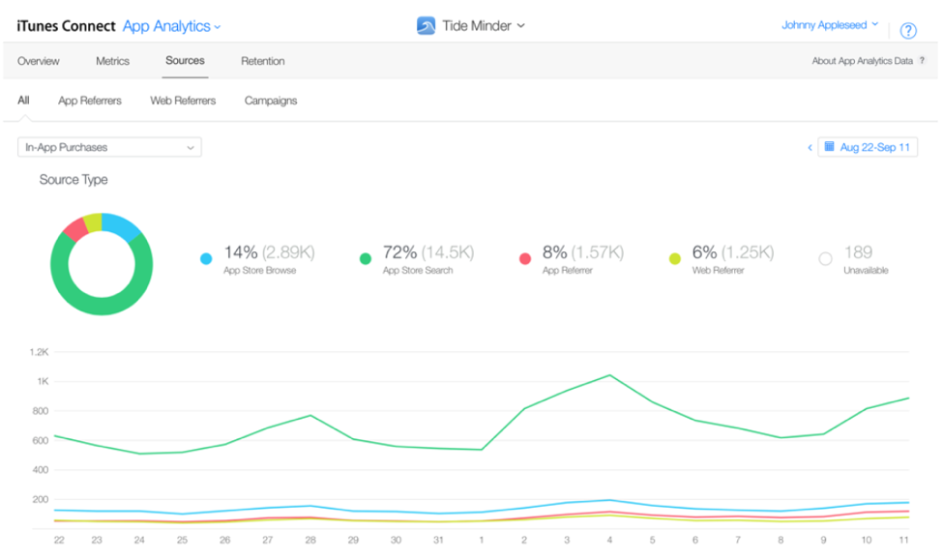Toggle the App Store Browse blue legend dot

206,258
